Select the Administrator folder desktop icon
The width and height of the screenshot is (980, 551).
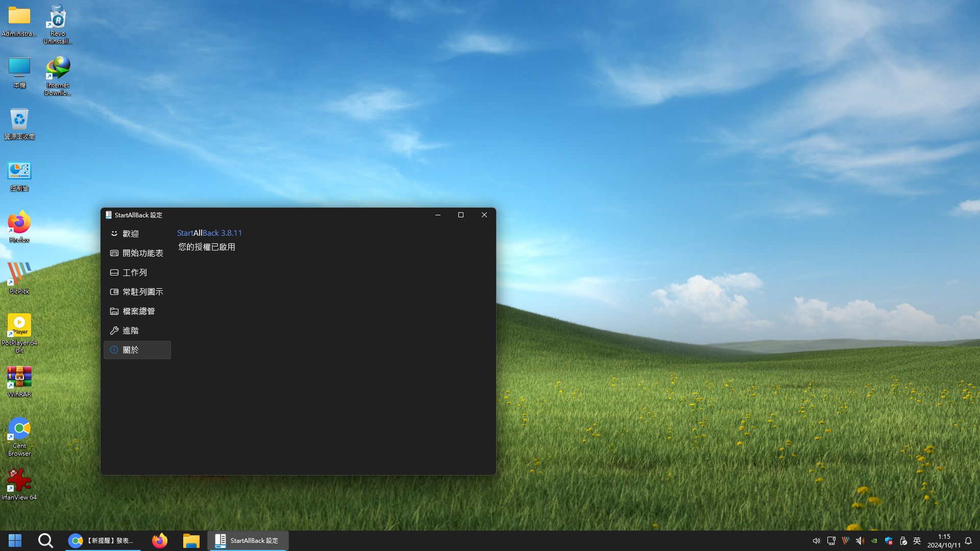click(19, 22)
